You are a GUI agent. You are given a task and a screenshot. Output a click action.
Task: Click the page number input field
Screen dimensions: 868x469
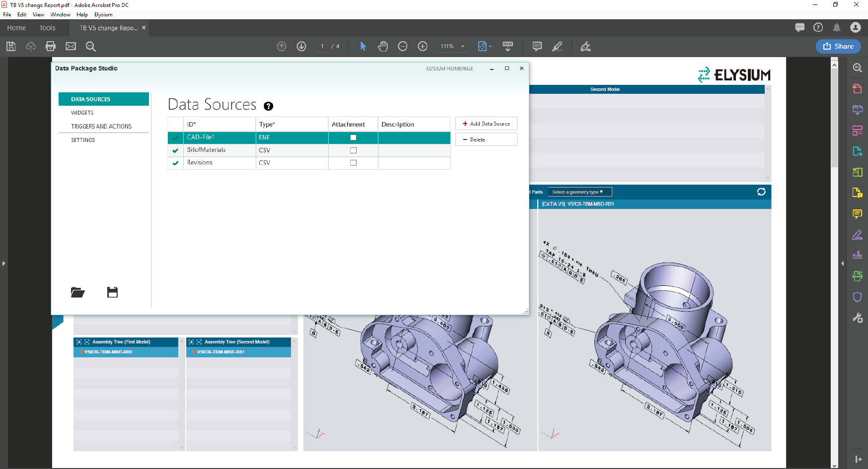point(322,46)
